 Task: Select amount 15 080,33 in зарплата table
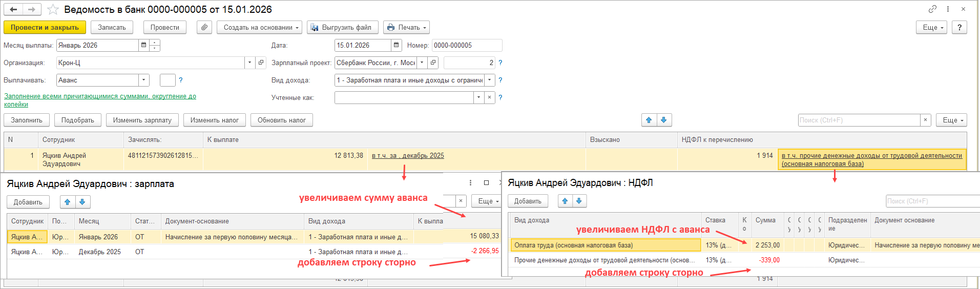tap(484, 236)
